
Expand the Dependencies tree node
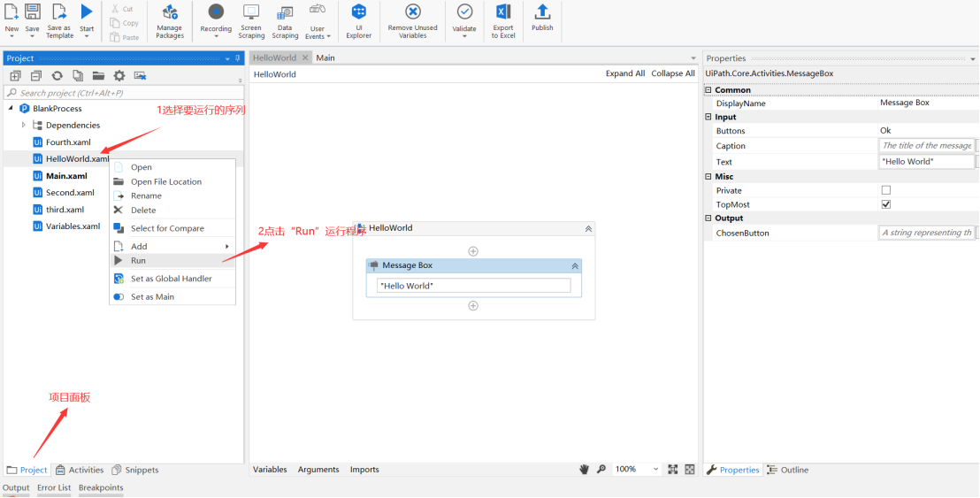24,125
